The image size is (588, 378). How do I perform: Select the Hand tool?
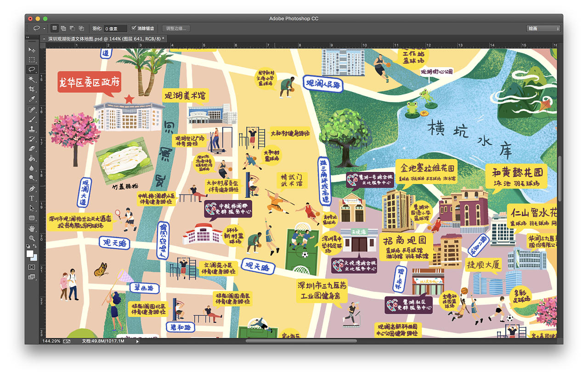32,228
